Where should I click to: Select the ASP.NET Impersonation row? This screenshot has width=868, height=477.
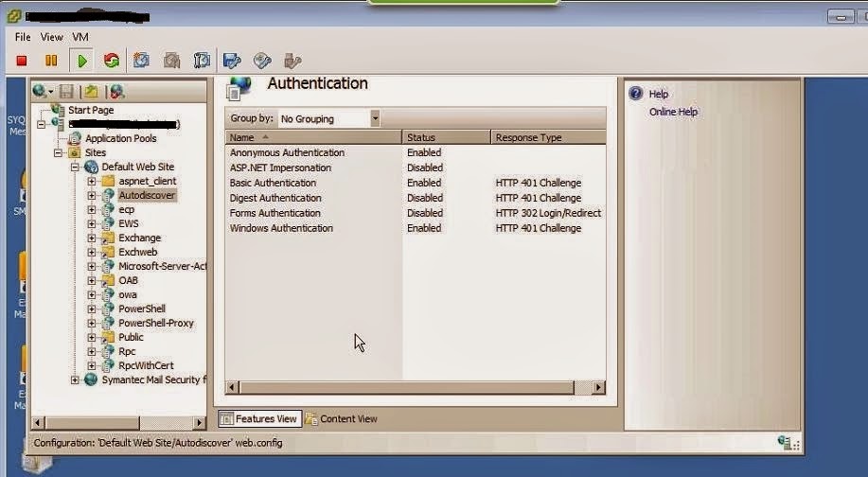pyautogui.click(x=416, y=168)
